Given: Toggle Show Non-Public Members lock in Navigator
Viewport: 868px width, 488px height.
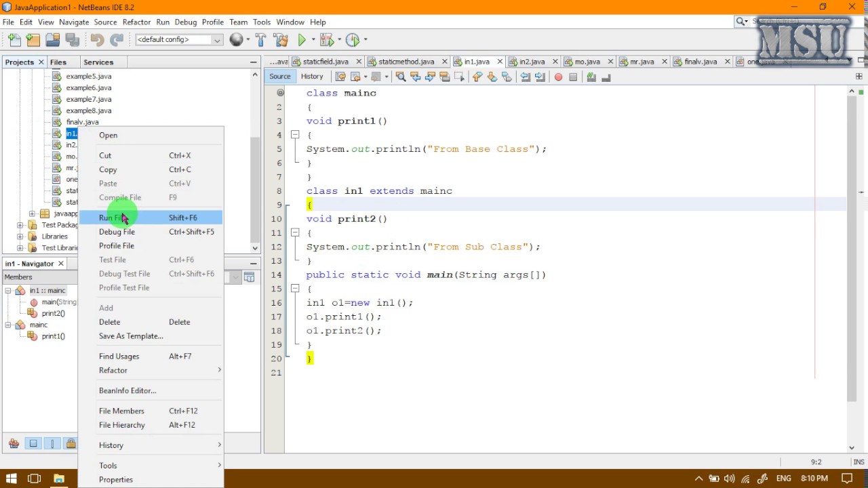Looking at the screenshot, I should pos(71,443).
